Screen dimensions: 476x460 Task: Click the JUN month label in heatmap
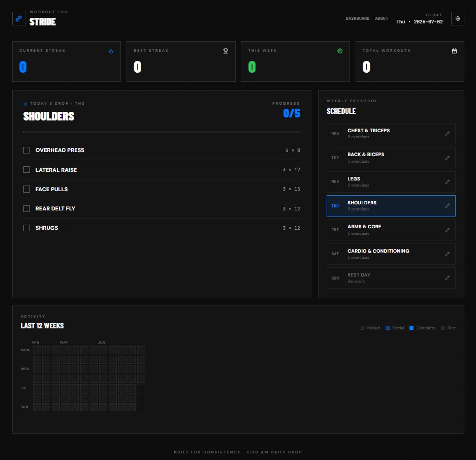[x=102, y=343]
